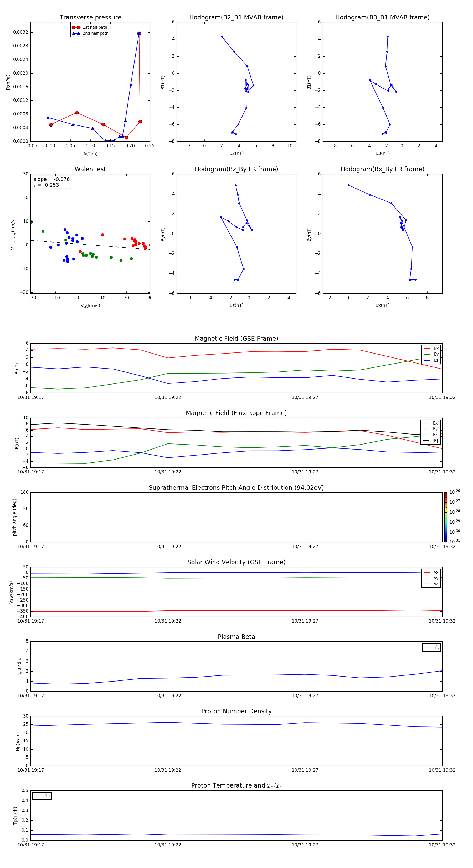The width and height of the screenshot is (473, 868).
Task: Click the 'Hodogram(Bx_By FR frame)' title
Action: point(382,169)
